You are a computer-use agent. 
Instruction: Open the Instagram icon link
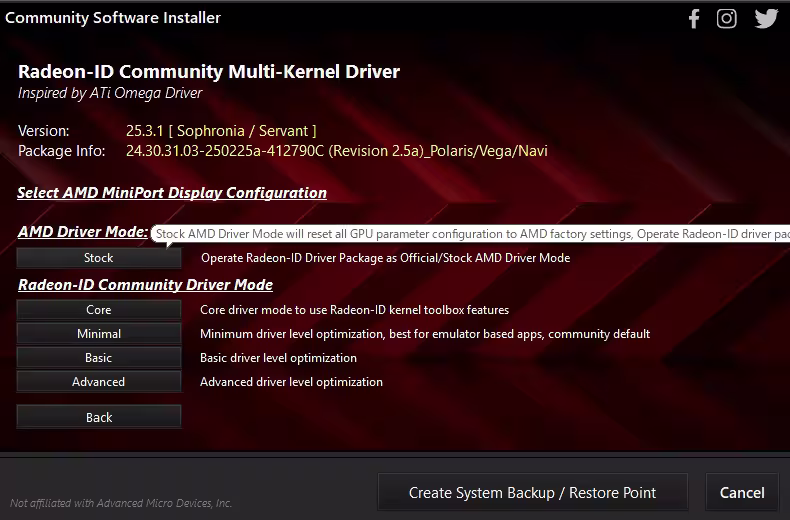[x=727, y=19]
